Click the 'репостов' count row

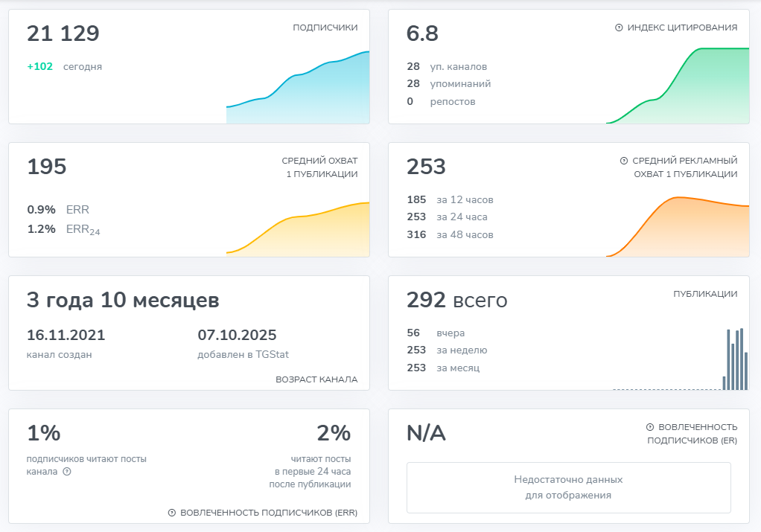click(x=441, y=101)
